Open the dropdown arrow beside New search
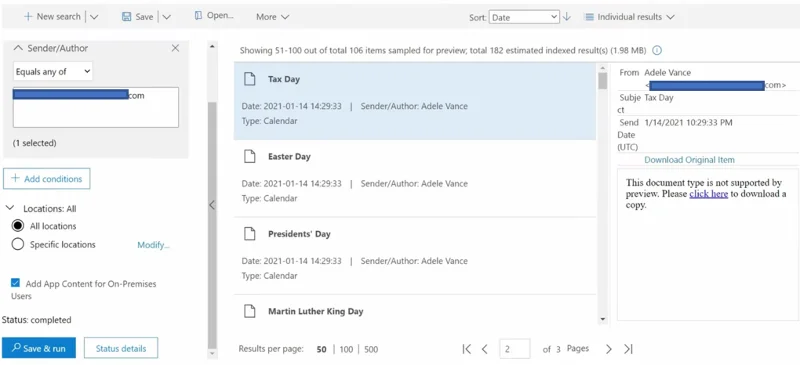This screenshot has width=800, height=365. (x=94, y=17)
